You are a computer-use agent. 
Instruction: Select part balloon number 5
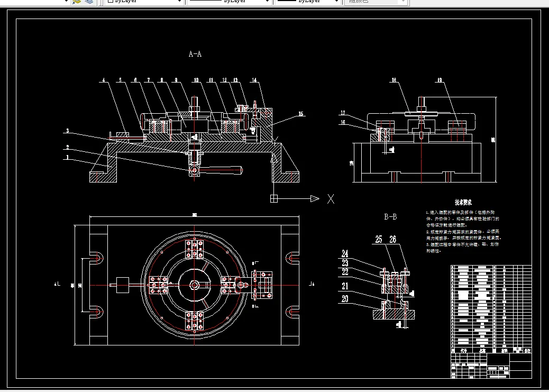point(121,80)
